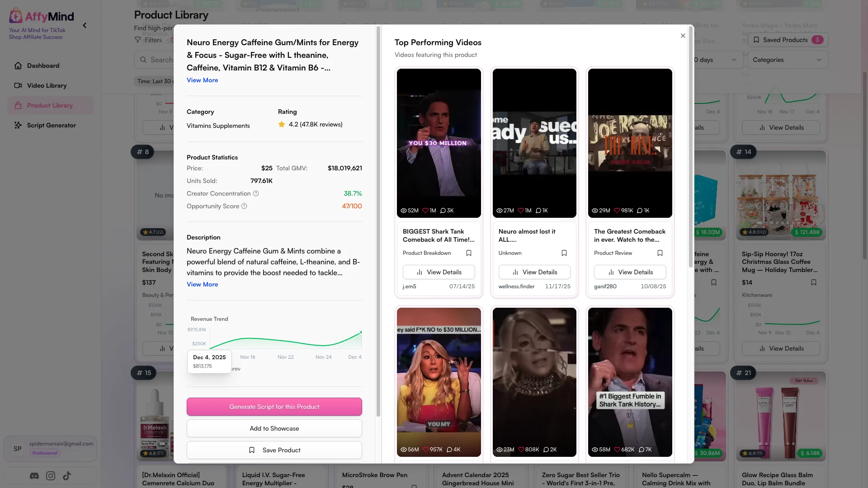
Task: Open Instagram icon in sidebar footer
Action: pyautogui.click(x=51, y=476)
